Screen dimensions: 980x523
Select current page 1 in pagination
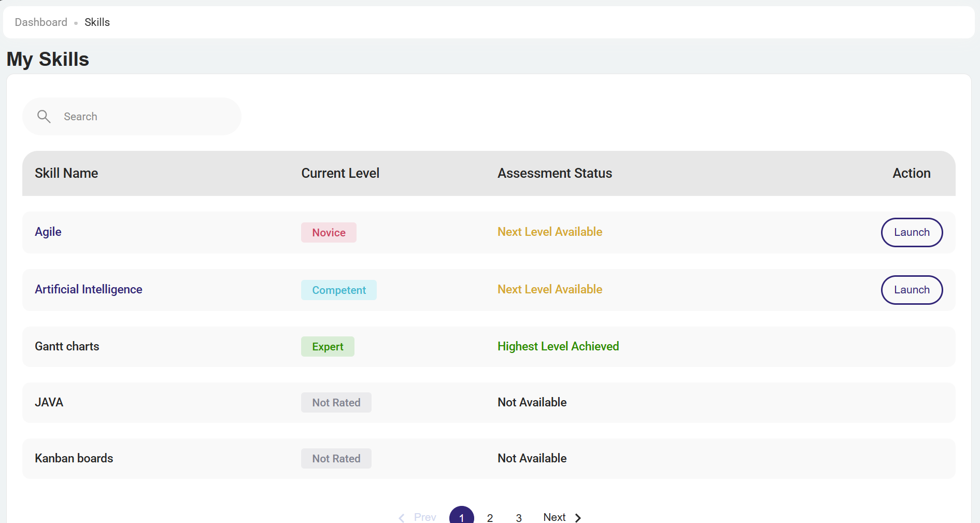(461, 517)
